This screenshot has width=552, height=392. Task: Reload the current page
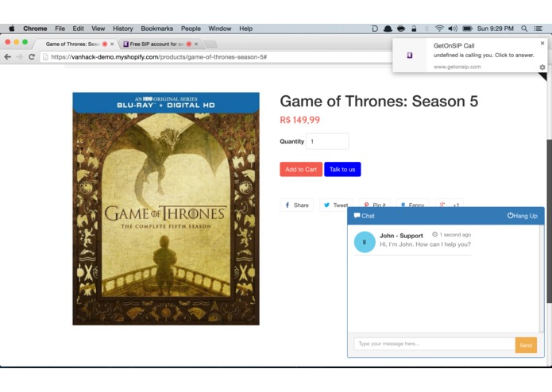point(32,56)
